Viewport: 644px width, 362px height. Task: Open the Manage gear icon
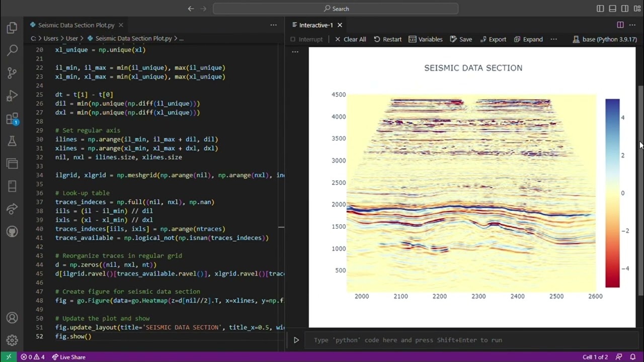[x=12, y=340]
